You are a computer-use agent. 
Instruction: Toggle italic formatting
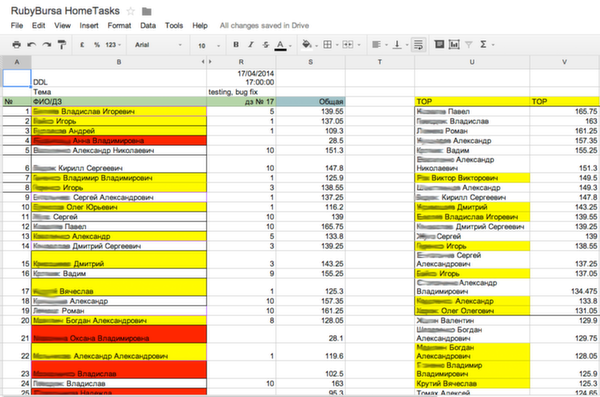point(251,45)
